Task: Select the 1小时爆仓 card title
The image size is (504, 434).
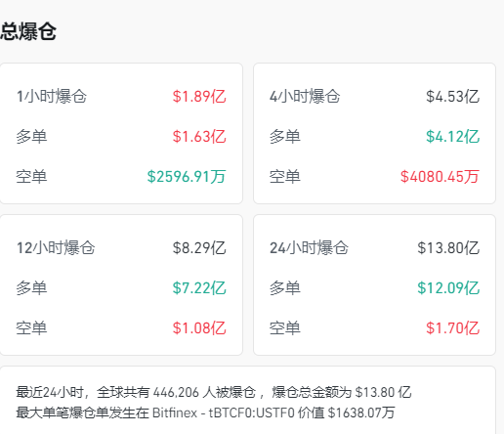Action: coord(52,97)
